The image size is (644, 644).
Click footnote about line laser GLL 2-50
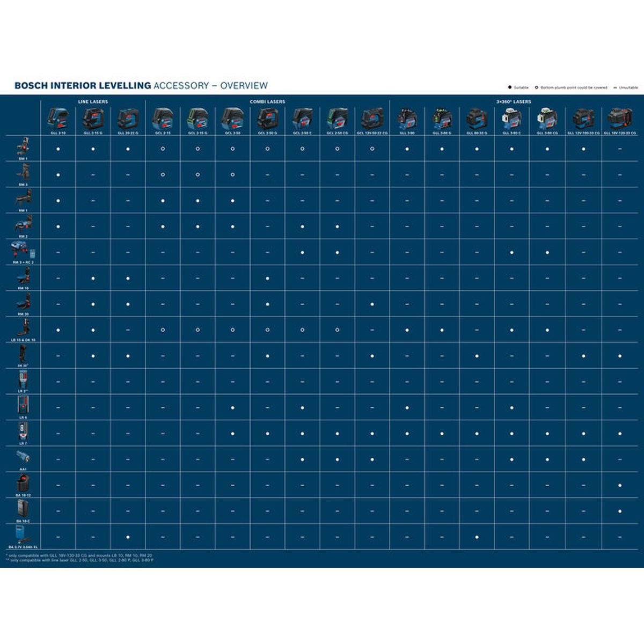tap(79, 560)
